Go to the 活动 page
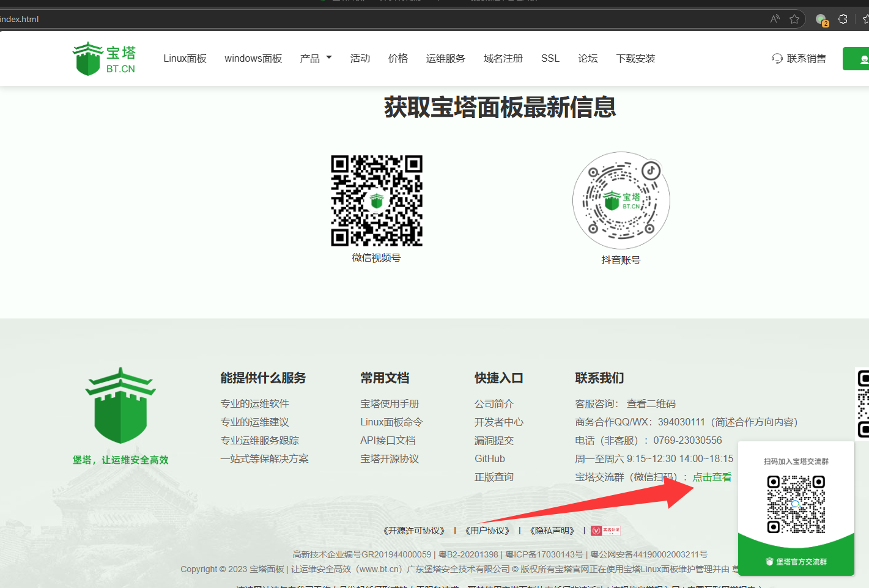 coord(360,59)
